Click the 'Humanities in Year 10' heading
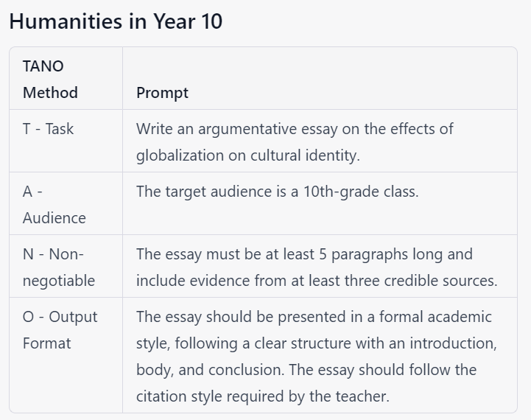531x420 pixels. (x=116, y=21)
